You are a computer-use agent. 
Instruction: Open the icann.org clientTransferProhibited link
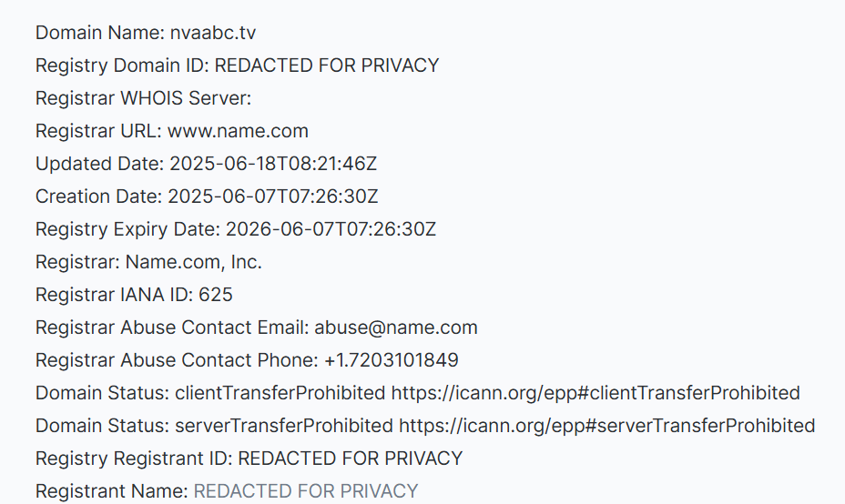tap(596, 393)
